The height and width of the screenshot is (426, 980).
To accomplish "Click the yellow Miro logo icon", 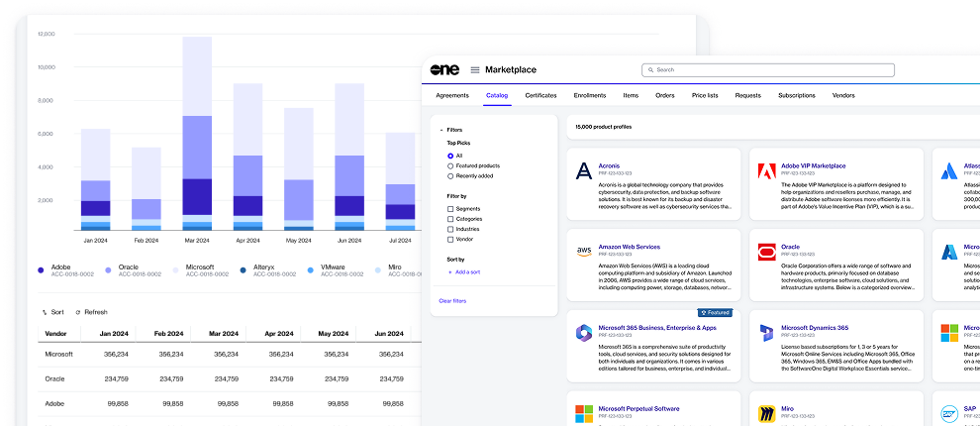I will coord(765,414).
